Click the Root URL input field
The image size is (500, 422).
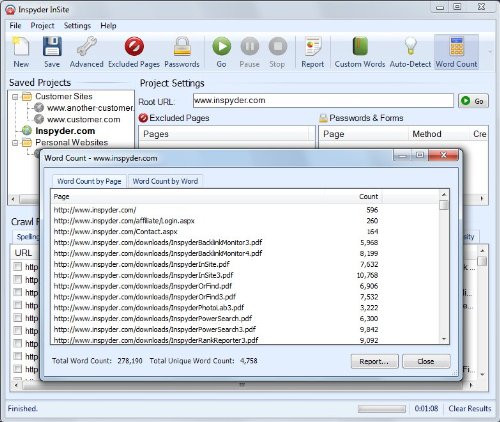(x=323, y=100)
